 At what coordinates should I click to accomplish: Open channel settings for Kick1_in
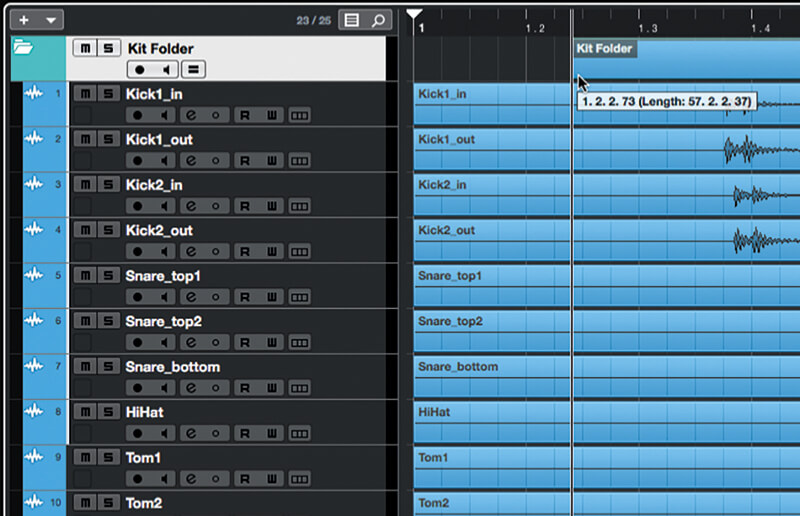point(191,115)
